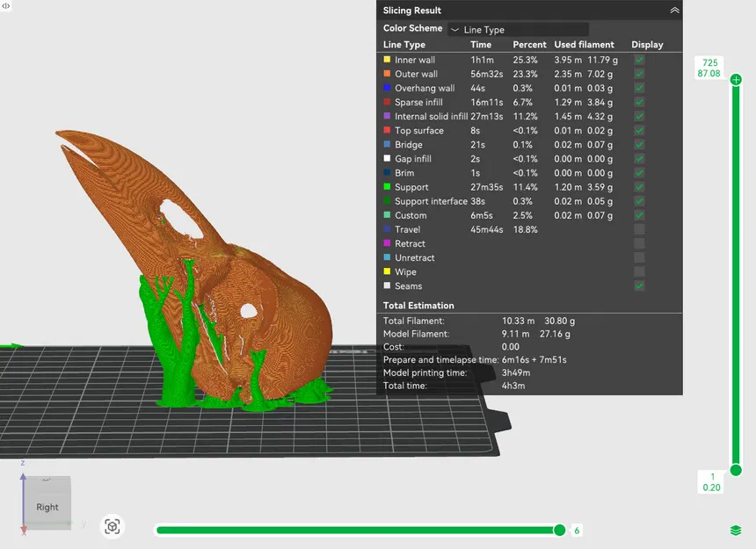Disable Display for Inner wall
The image size is (756, 549).
click(639, 60)
